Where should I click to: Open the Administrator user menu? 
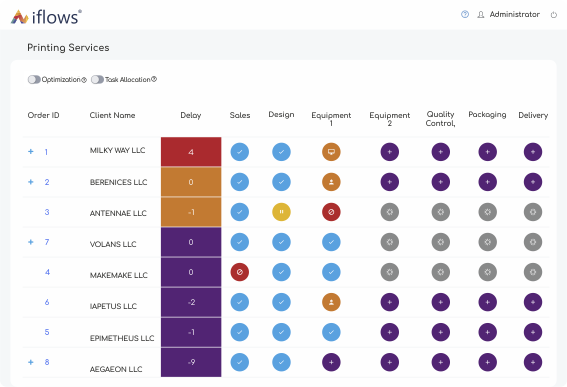click(x=509, y=14)
